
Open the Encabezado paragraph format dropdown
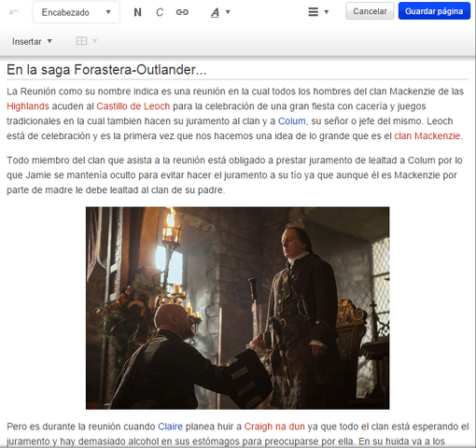pos(77,12)
